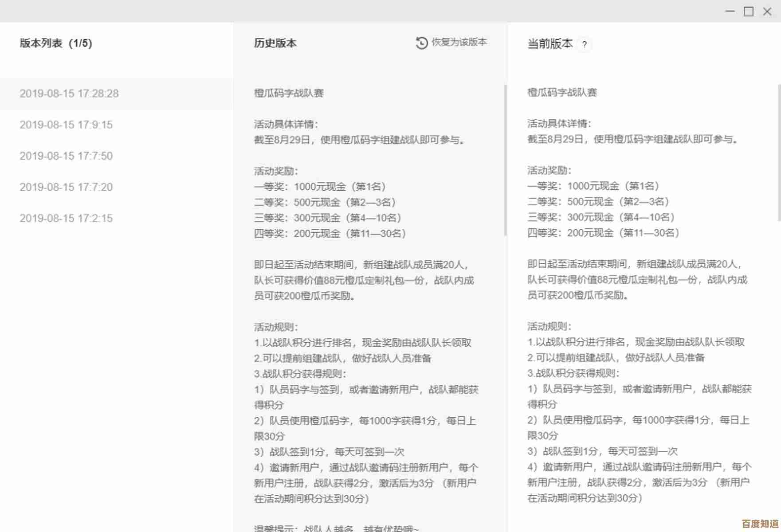Click 橙瓜码字战队赛 title in history panel

(x=289, y=93)
